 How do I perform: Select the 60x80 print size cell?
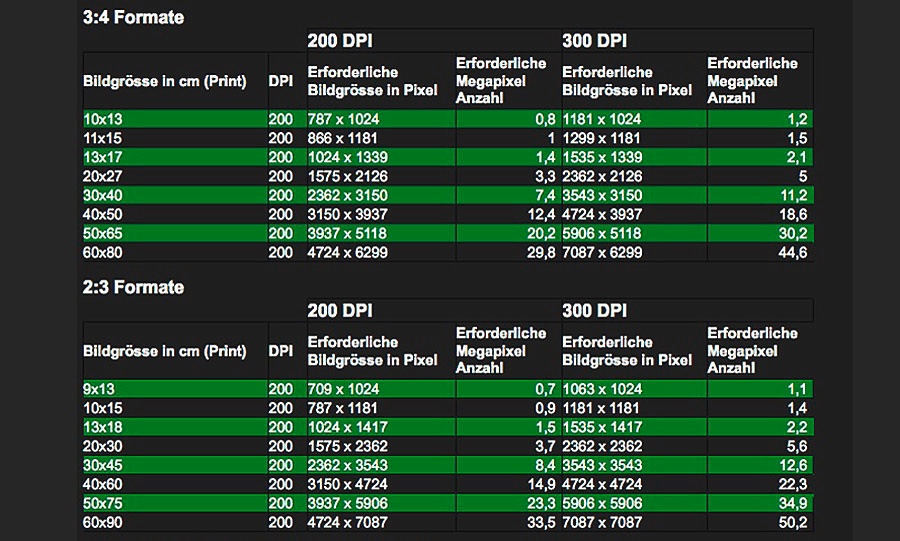103,252
